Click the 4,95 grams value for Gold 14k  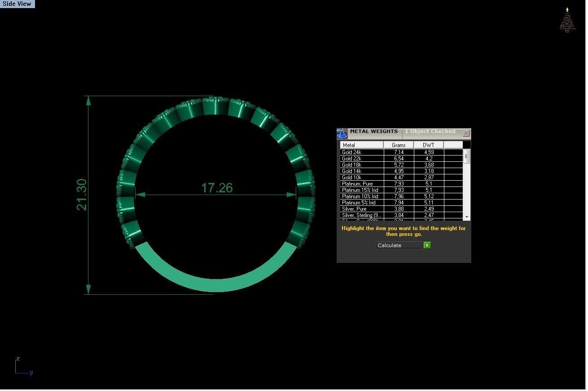tap(399, 171)
